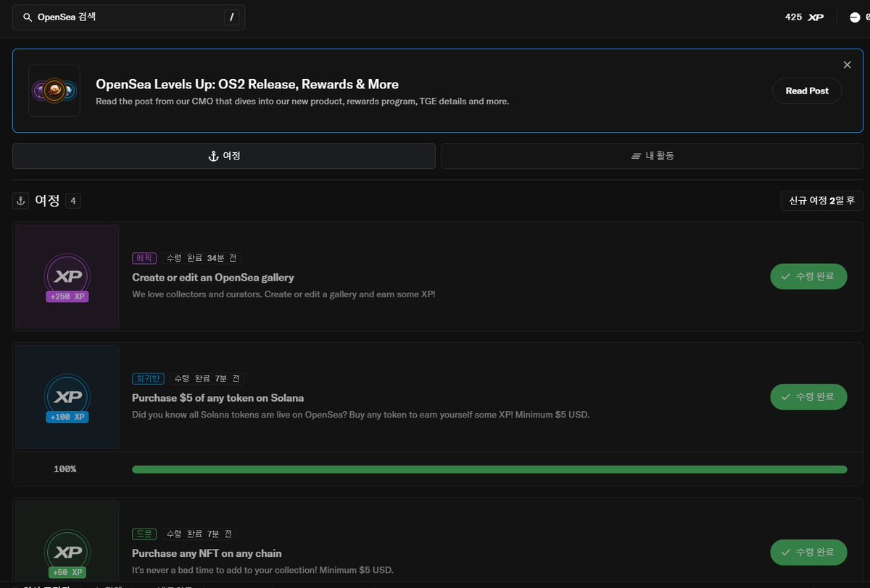Click the voyage count badge showing 4

[73, 201]
